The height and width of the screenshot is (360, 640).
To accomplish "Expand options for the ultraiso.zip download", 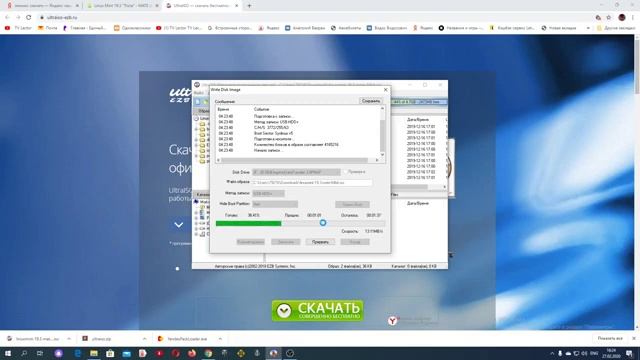I will click(144, 339).
